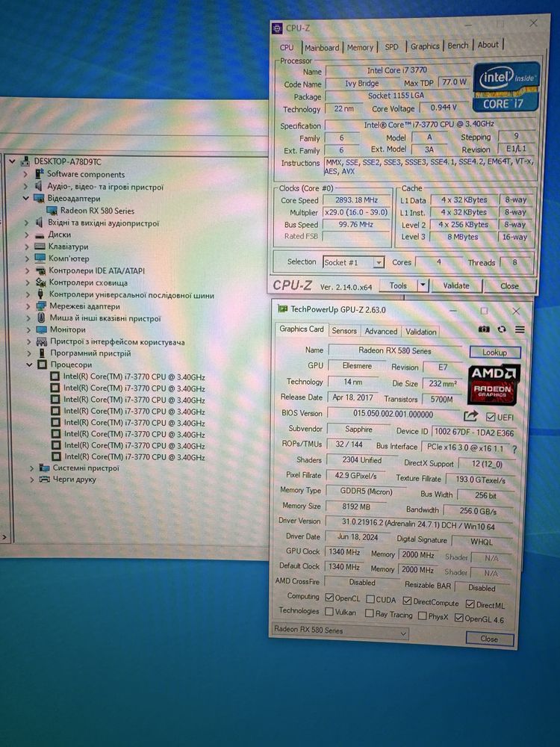Click the CPU-Z title bar icon
The height and width of the screenshot is (747, 560).
tap(277, 28)
